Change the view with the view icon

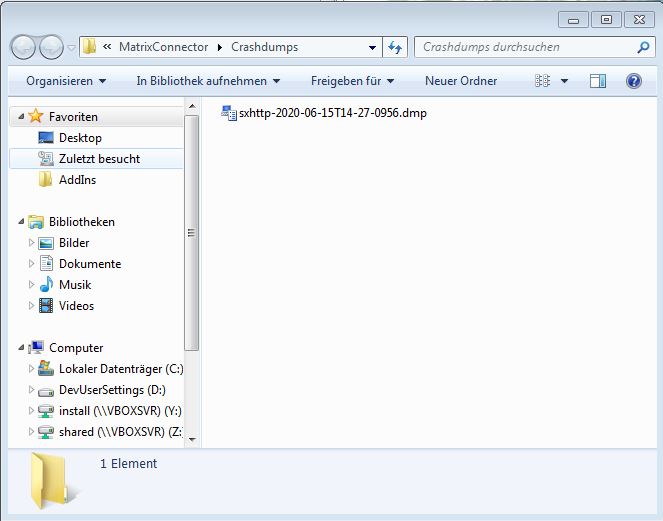click(542, 81)
